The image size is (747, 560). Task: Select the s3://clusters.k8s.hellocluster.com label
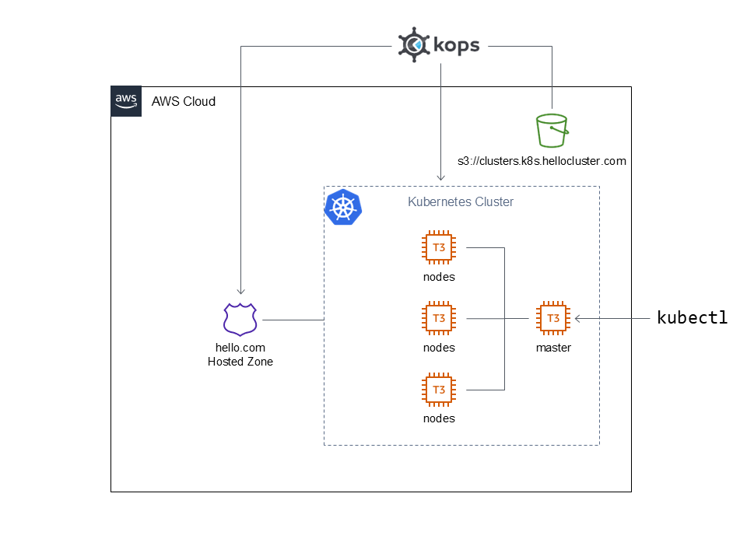(542, 162)
